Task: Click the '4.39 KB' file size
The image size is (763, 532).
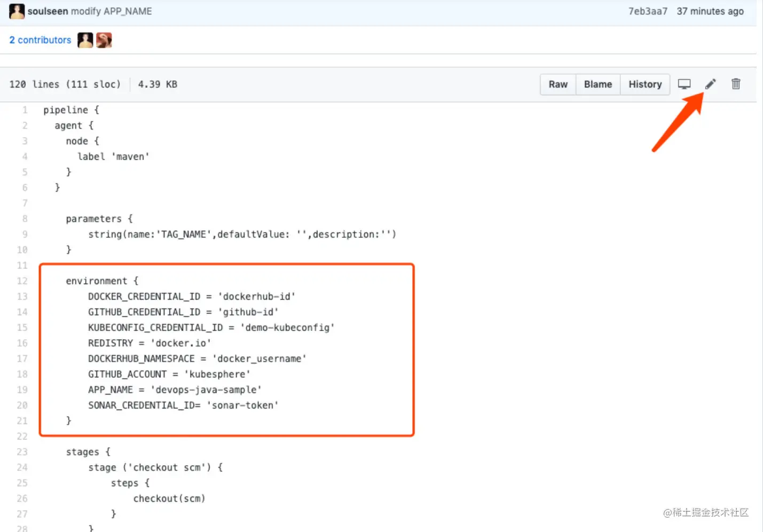Action: [158, 84]
